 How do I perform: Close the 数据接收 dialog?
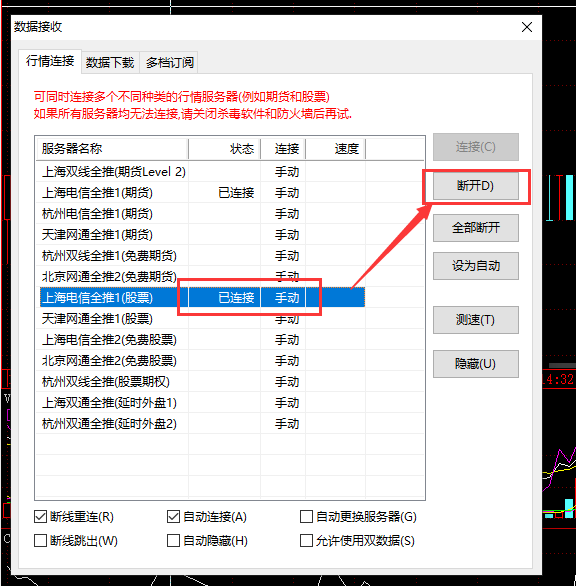(527, 27)
